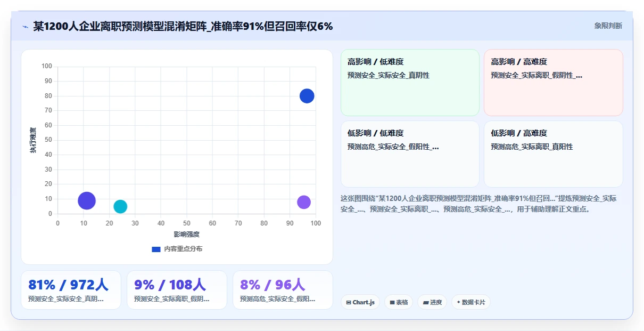The image size is (644, 331).
Task: Click the 数据卡片 tag
Action: tap(470, 302)
